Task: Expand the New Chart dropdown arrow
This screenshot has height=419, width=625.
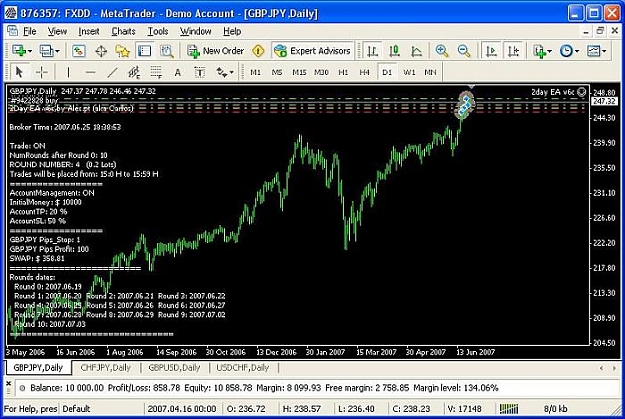Action: 30,51
